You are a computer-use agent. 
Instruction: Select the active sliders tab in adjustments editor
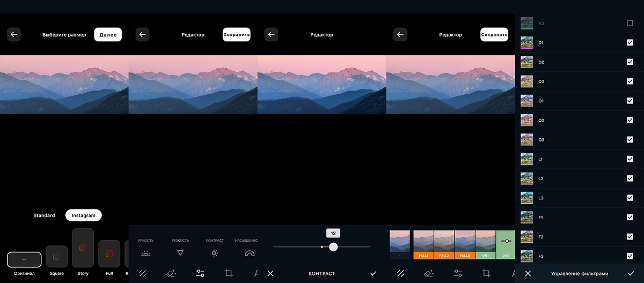coord(200,273)
